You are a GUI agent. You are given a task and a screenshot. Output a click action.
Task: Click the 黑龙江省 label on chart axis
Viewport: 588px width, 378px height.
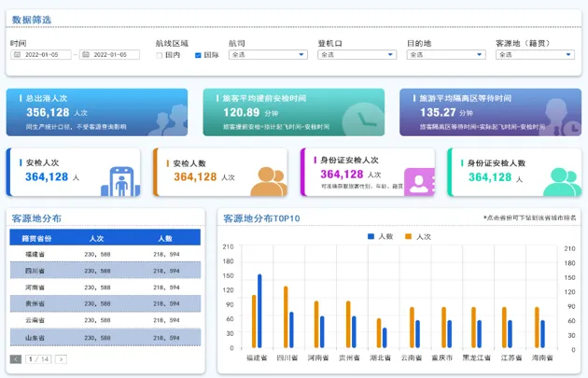tap(476, 357)
